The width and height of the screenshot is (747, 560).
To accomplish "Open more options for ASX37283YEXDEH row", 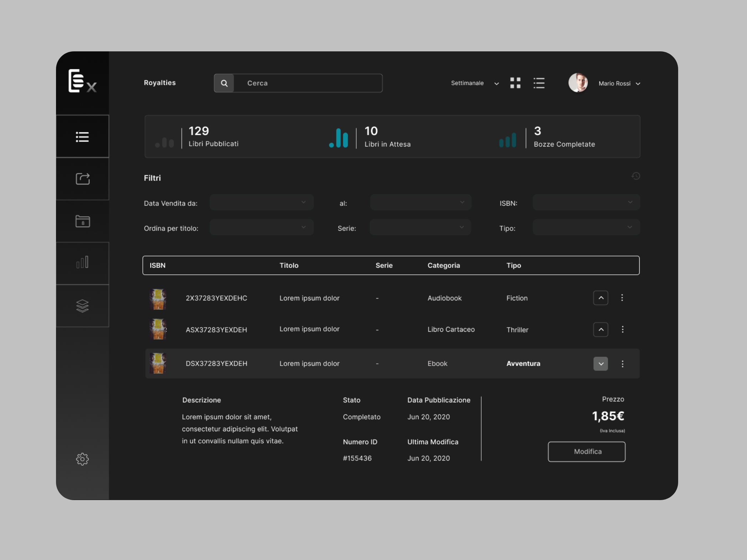I will [x=622, y=329].
